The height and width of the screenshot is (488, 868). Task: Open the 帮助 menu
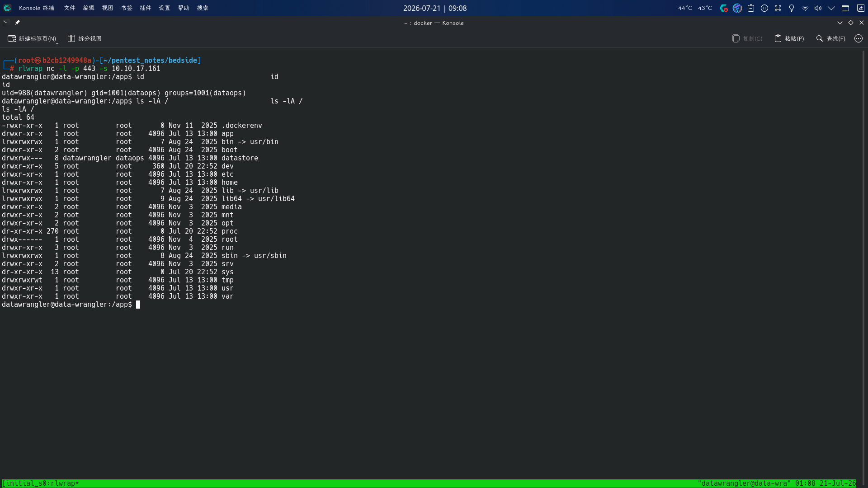click(x=184, y=8)
